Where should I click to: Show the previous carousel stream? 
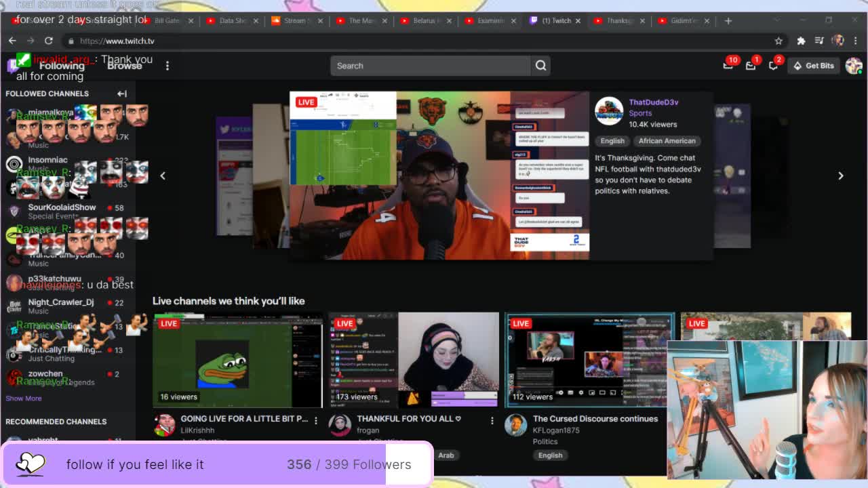click(x=163, y=176)
